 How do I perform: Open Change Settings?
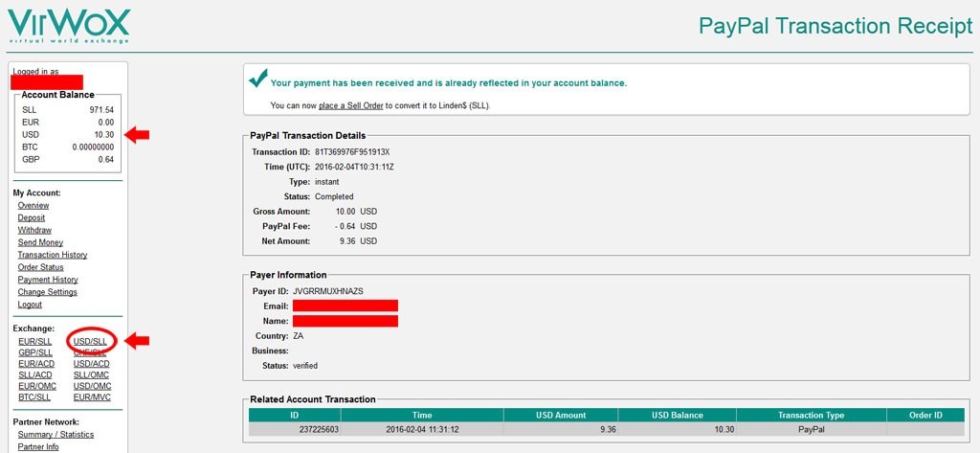tap(48, 292)
